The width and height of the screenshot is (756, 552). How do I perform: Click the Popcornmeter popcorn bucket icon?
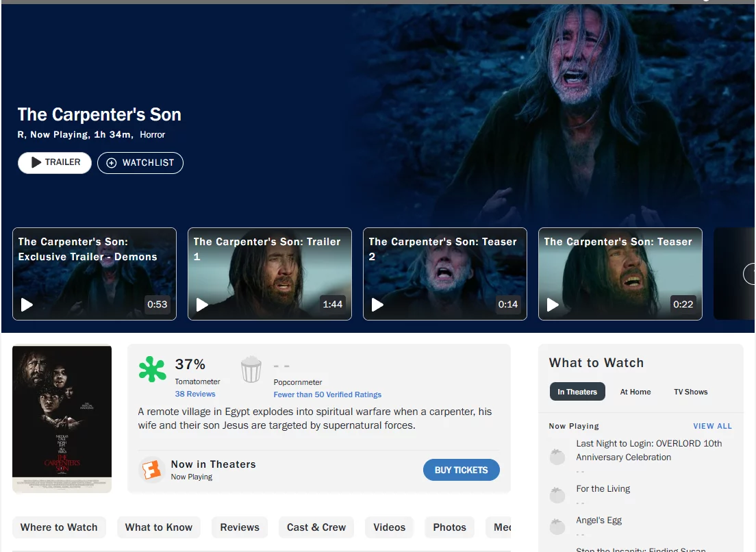pyautogui.click(x=251, y=369)
